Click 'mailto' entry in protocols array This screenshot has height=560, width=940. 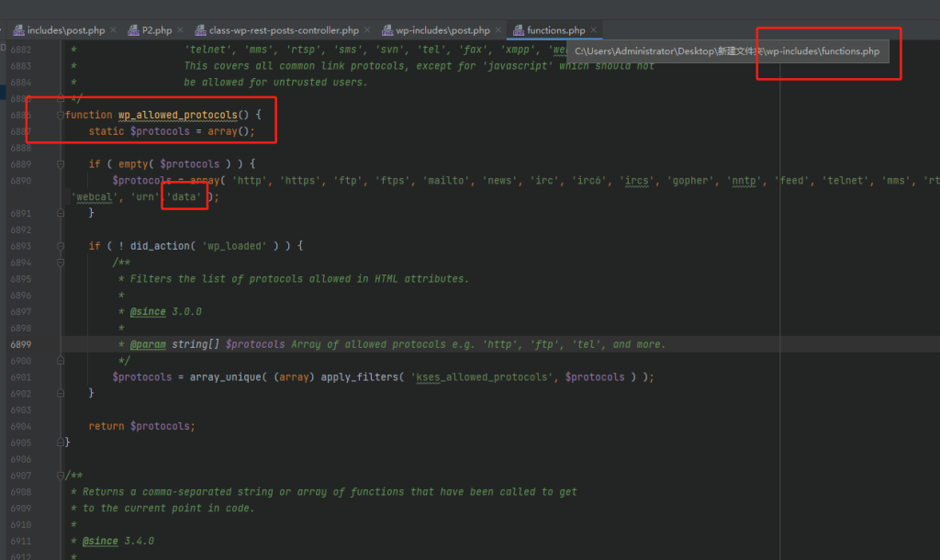point(446,181)
